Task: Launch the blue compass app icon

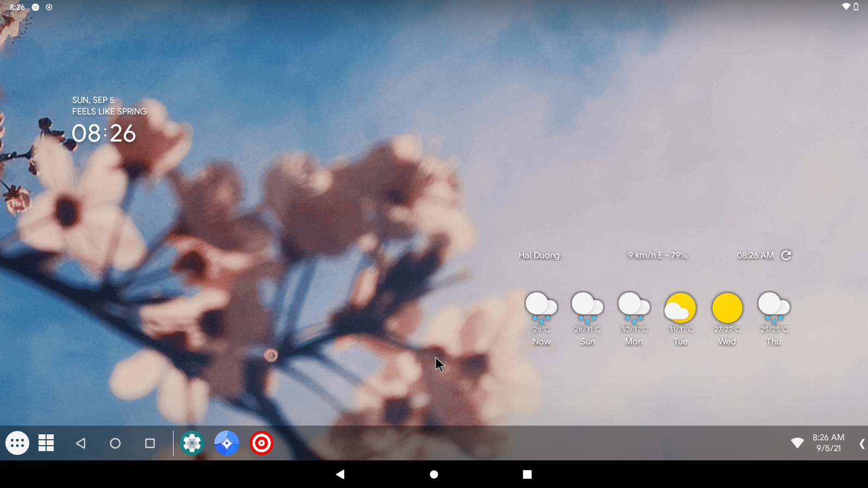Action: [227, 443]
